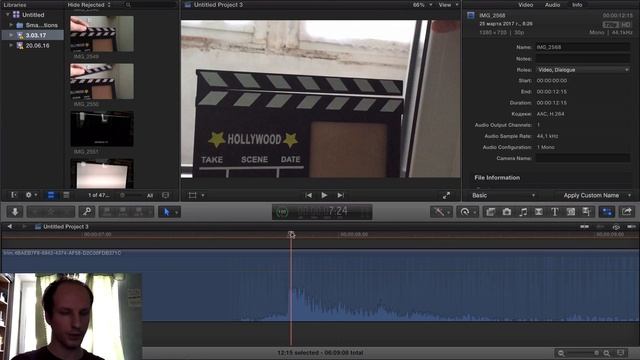The image size is (640, 360).
Task: Open the viewer zoom 66% menu
Action: coord(422,5)
